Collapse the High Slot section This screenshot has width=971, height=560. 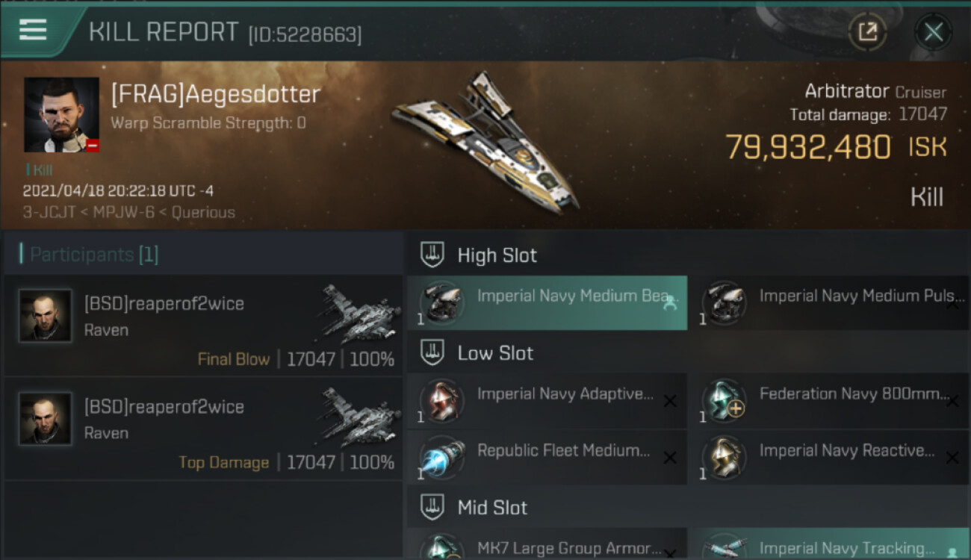432,255
